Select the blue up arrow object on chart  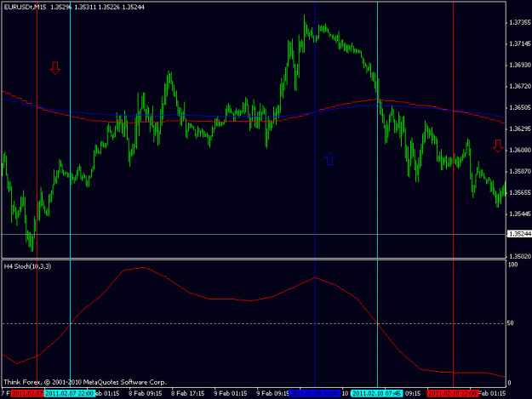point(329,158)
